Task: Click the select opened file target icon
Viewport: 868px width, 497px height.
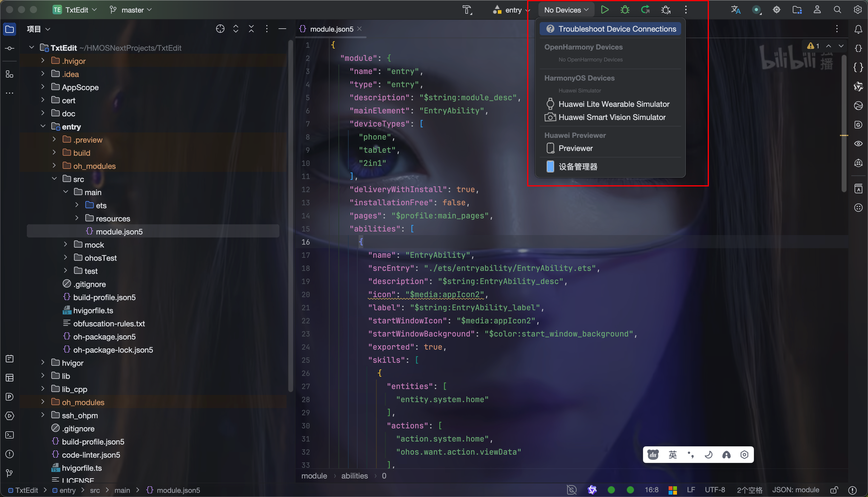Action: pyautogui.click(x=220, y=29)
